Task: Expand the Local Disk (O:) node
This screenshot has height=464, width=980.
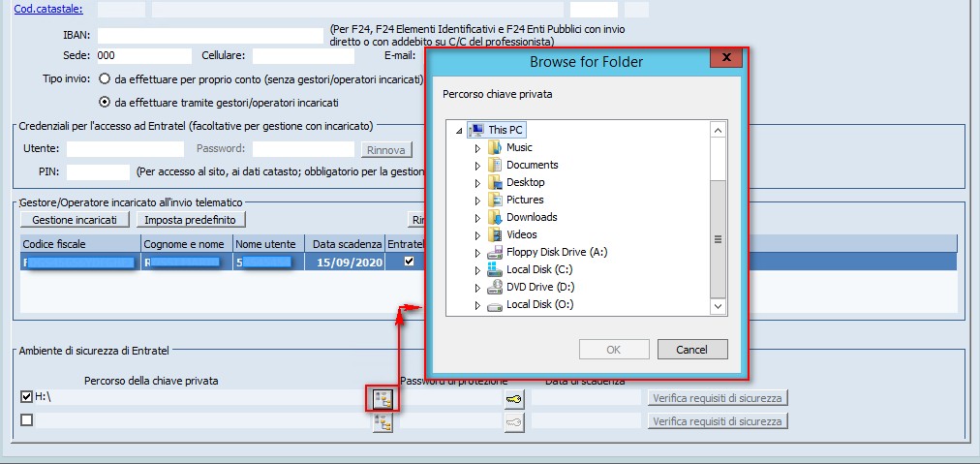Action: point(478,306)
